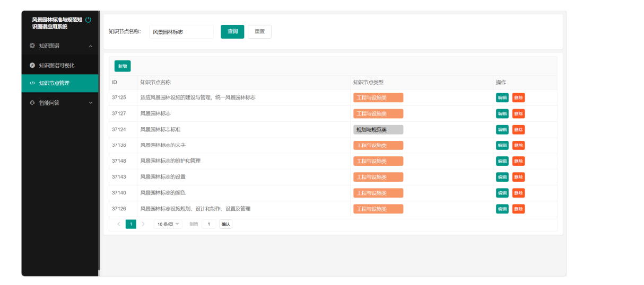Click the 新增 button to add a node

point(123,66)
